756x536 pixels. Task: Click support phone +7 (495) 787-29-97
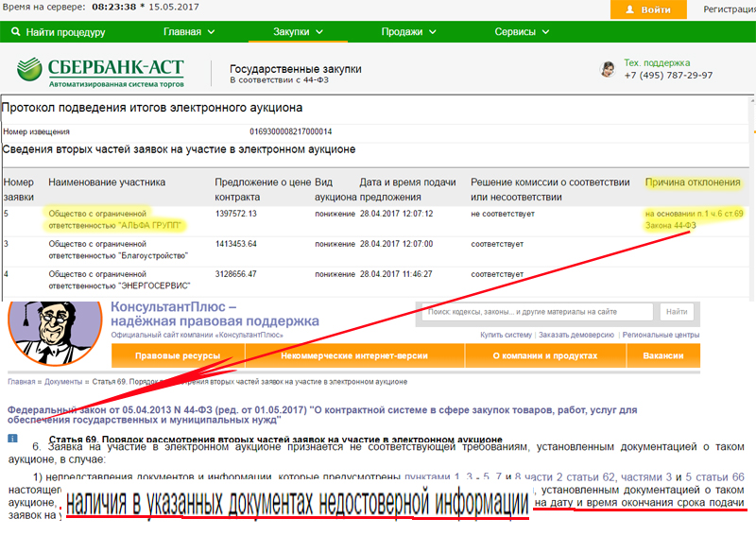[668, 76]
